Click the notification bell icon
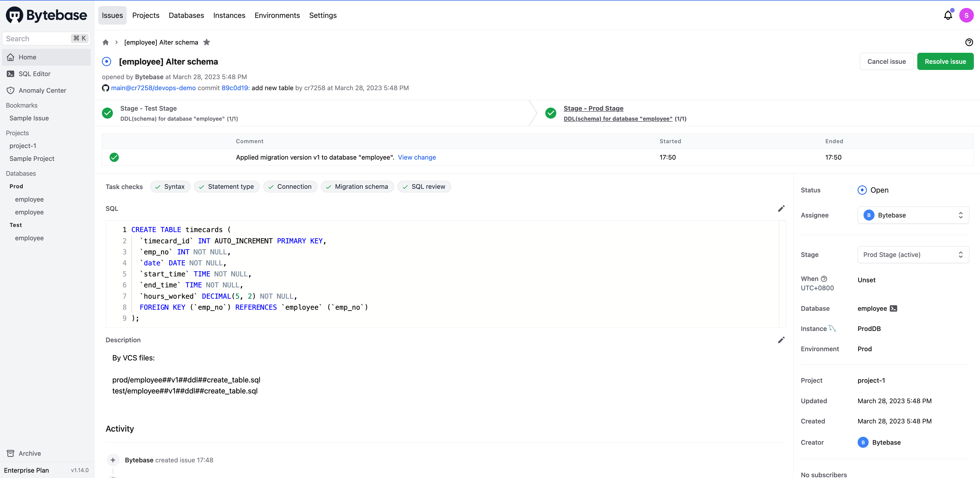The image size is (980, 478). (948, 15)
